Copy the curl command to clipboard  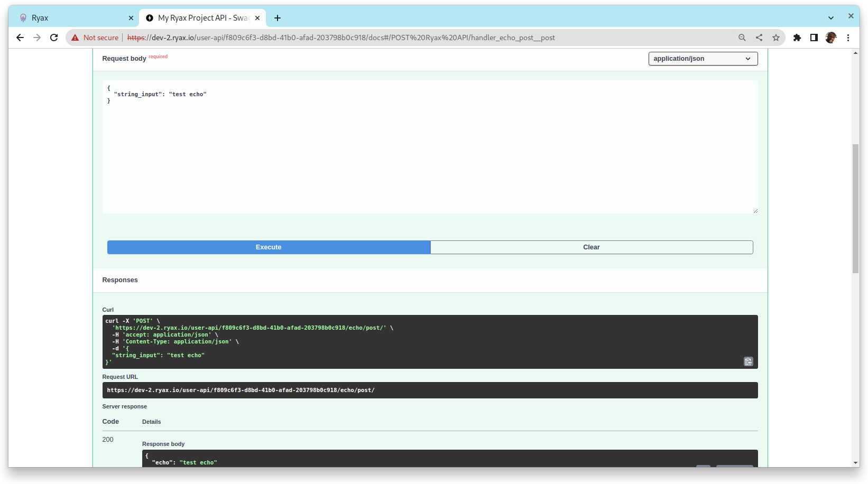[x=748, y=361]
